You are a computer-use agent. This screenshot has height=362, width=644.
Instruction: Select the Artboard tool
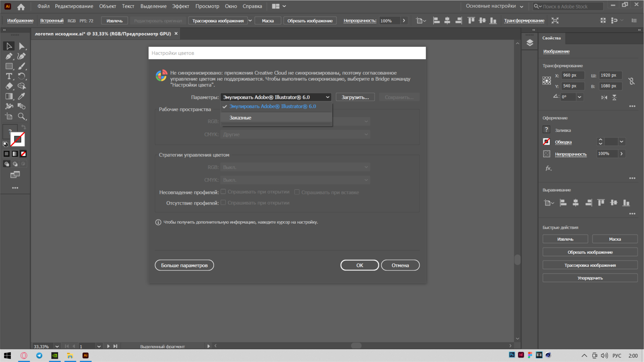[9, 117]
